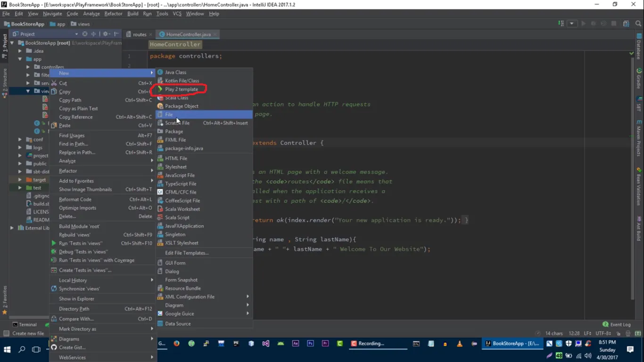This screenshot has width=644, height=362.
Task: Choose Data Source from the New submenu
Action: (204, 323)
